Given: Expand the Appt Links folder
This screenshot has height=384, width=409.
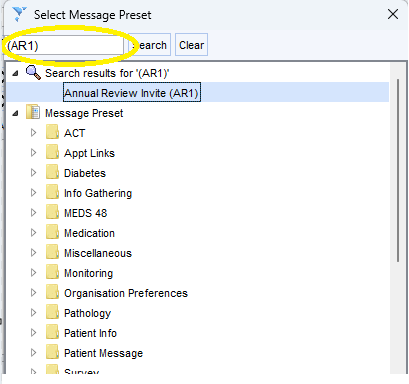Looking at the screenshot, I should pyautogui.click(x=33, y=153).
